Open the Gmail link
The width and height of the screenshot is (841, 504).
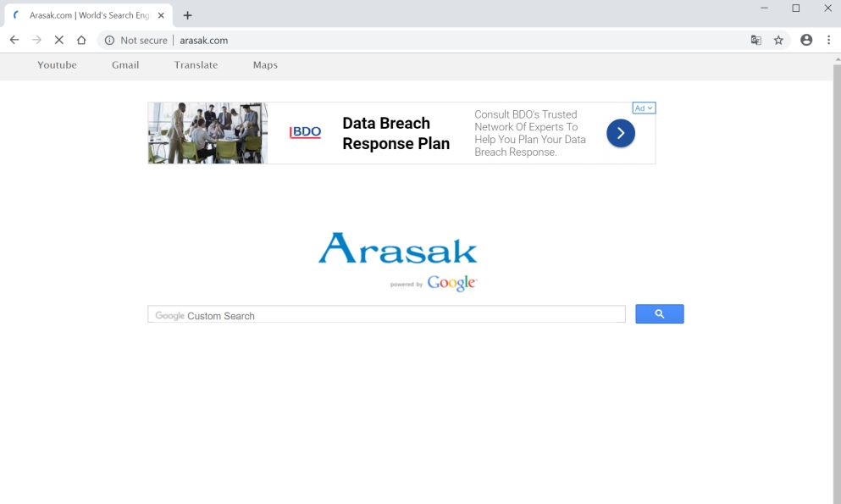coord(125,65)
